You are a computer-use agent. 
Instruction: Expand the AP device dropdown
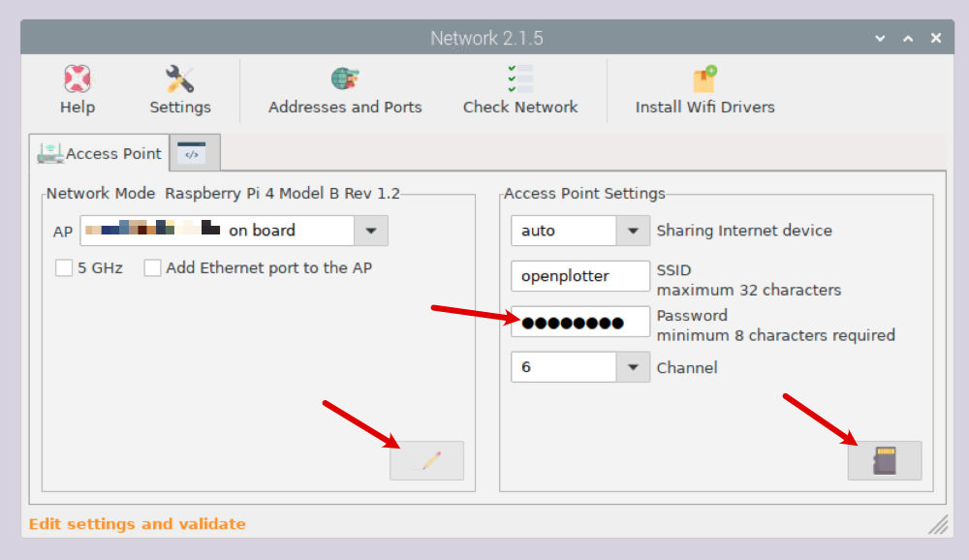pyautogui.click(x=370, y=231)
